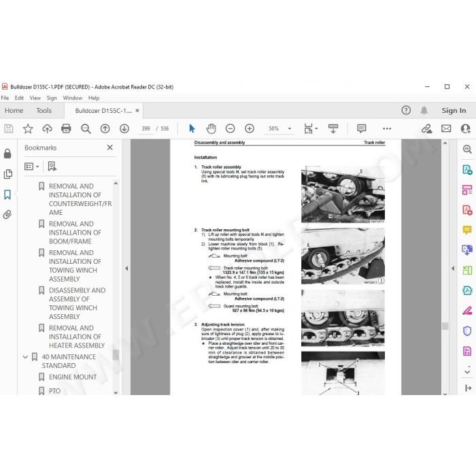Open the File menu
Viewport: 476px width, 476px height.
point(5,98)
